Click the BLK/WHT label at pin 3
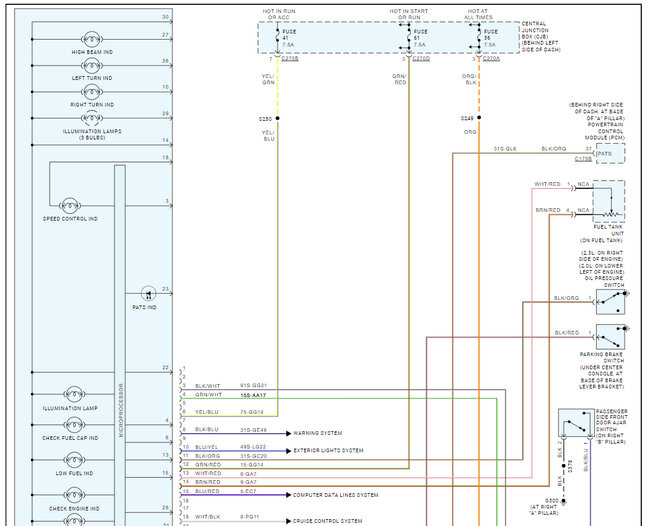650x526 pixels. pyautogui.click(x=208, y=386)
